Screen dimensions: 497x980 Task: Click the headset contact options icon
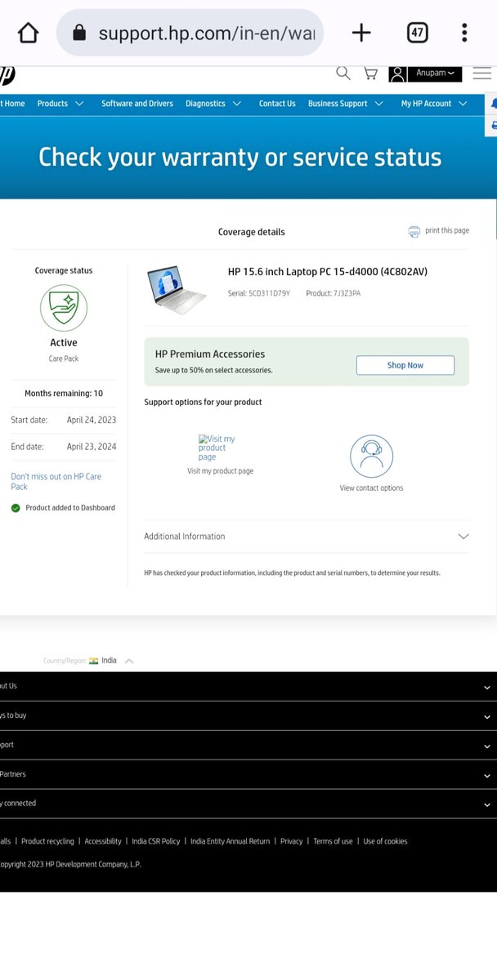pyautogui.click(x=371, y=456)
